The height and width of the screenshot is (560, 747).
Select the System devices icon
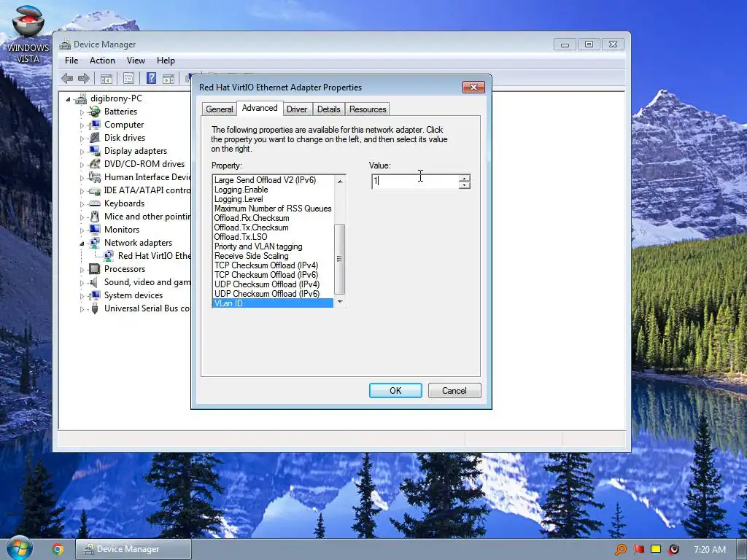point(95,295)
